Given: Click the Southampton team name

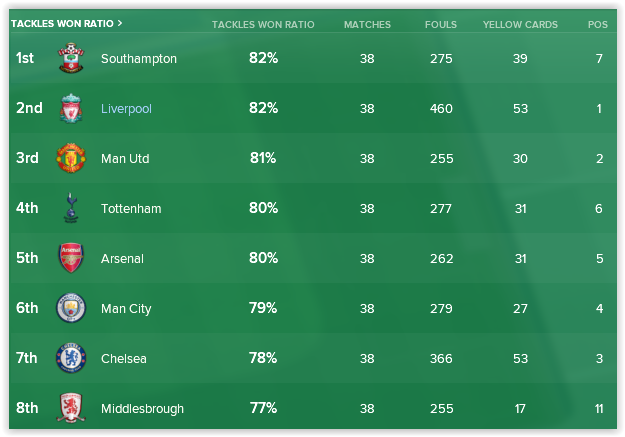Looking at the screenshot, I should 139,59.
